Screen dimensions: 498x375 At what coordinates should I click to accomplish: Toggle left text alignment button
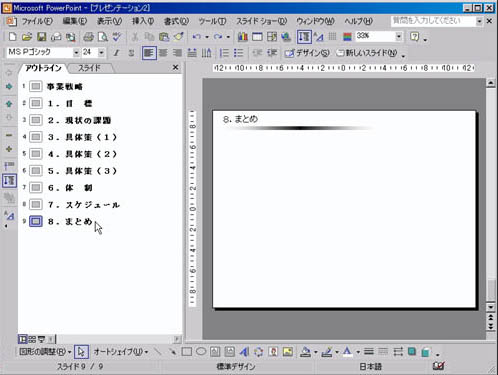tap(149, 53)
